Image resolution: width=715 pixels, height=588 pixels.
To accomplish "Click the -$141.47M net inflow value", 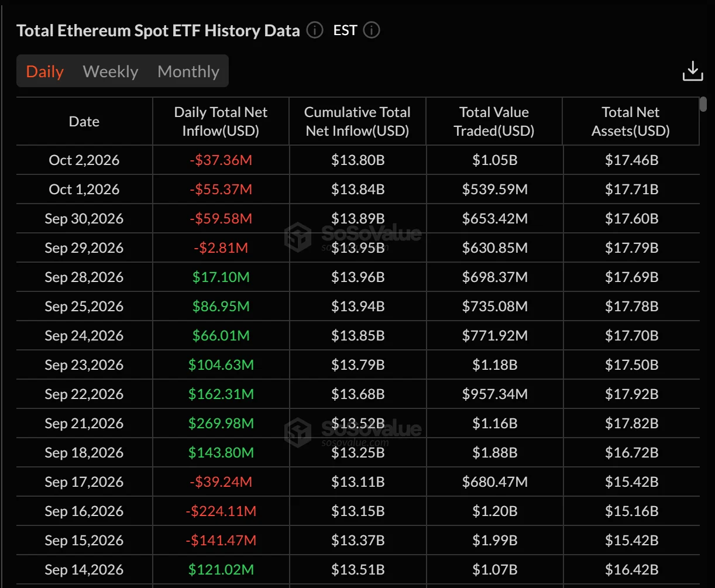I will 221,540.
